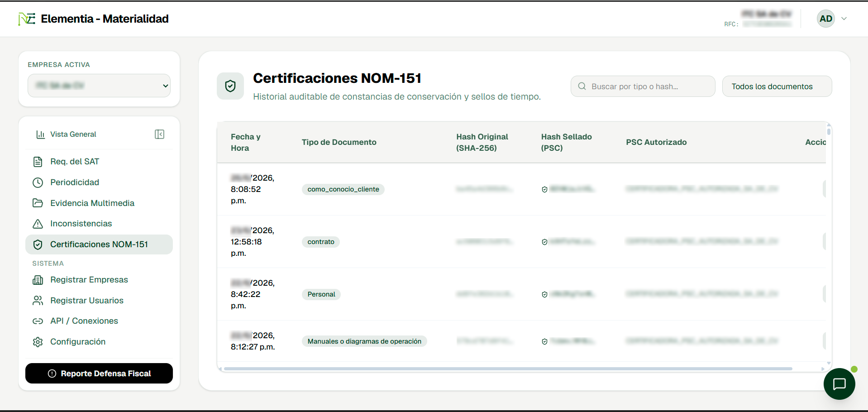Select the como_conocio_cliente tag
The image size is (868, 412).
[x=343, y=189]
